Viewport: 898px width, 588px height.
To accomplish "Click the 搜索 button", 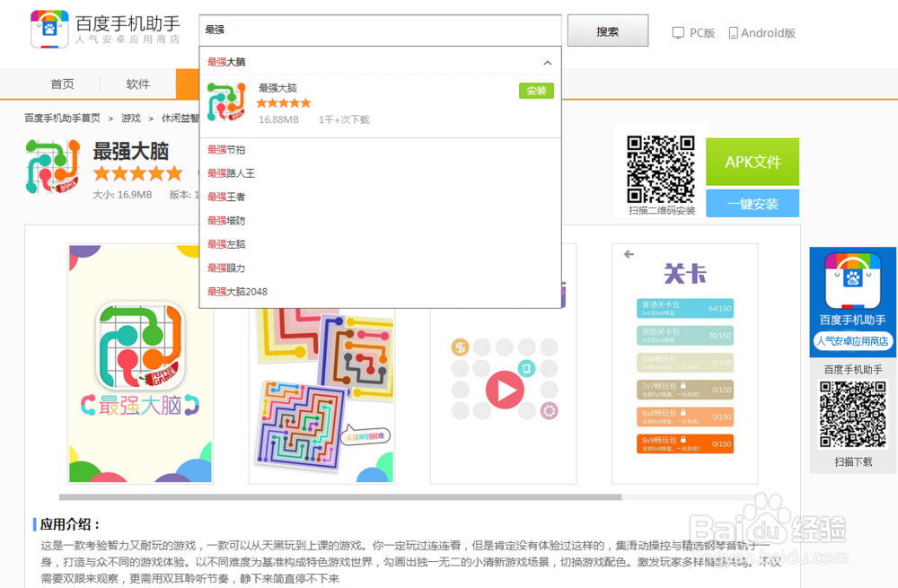I will coord(608,31).
